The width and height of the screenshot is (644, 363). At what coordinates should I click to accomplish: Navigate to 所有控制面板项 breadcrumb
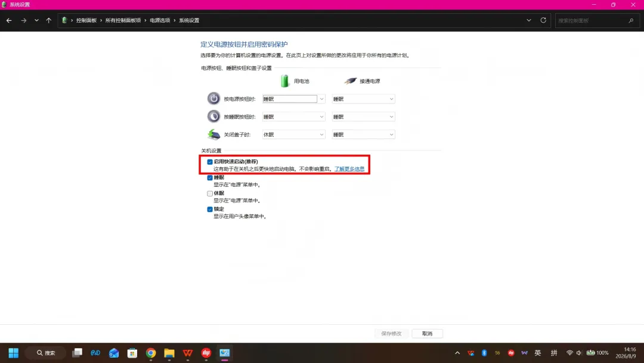pyautogui.click(x=123, y=20)
